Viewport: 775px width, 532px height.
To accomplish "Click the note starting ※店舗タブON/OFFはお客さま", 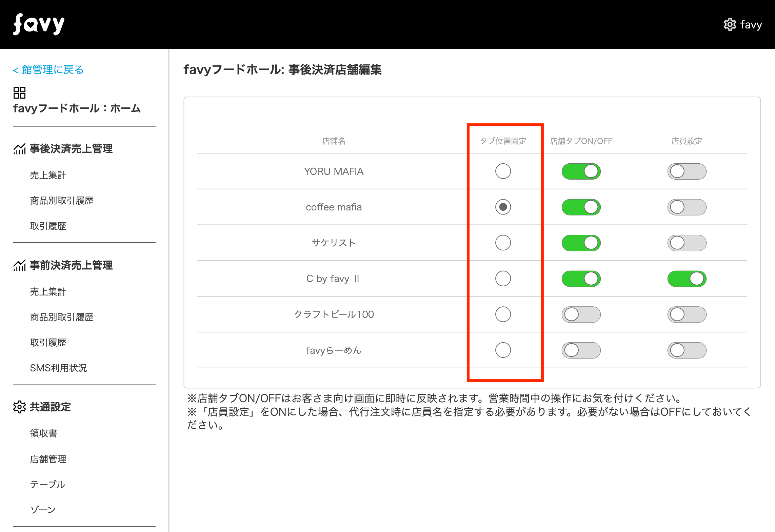I will tap(434, 398).
